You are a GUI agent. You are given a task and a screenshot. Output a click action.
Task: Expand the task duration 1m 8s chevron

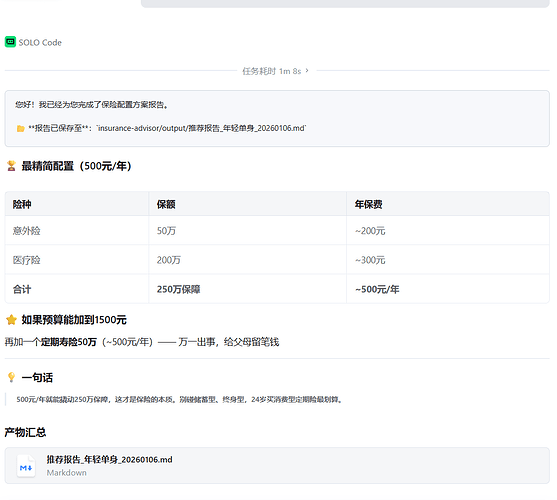click(307, 71)
